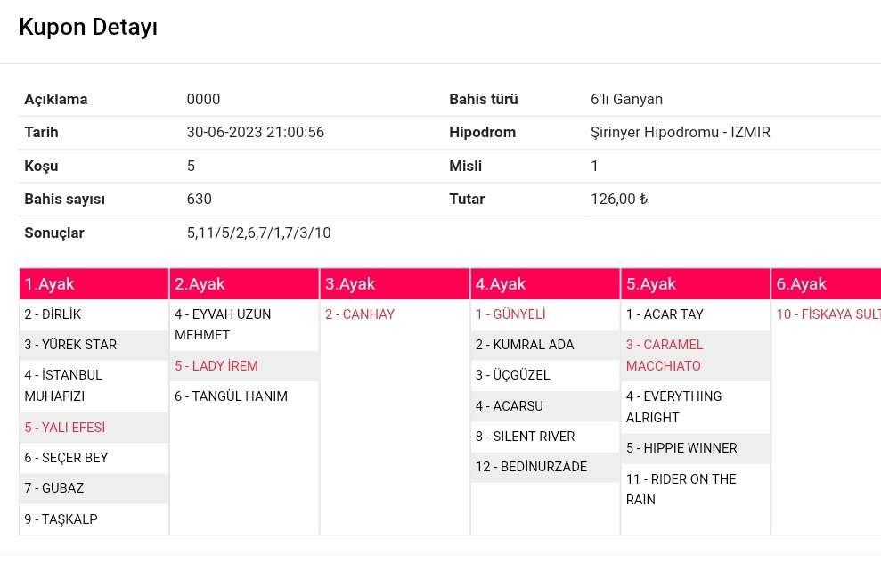The image size is (881, 588).
Task: Click the Koşu value 5
Action: 191,167
